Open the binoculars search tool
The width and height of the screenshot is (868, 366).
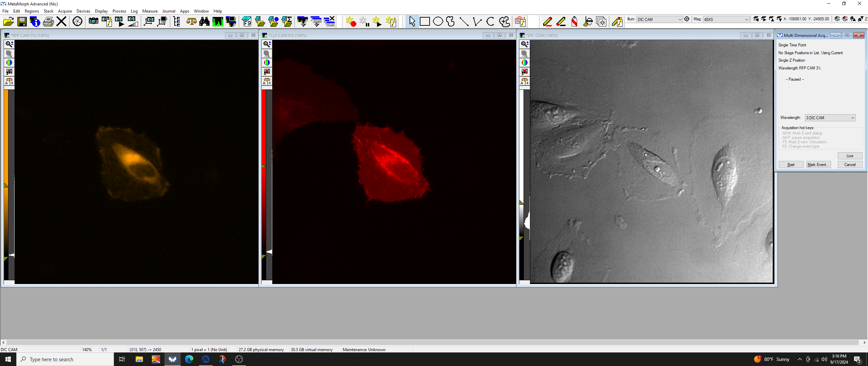pyautogui.click(x=204, y=22)
